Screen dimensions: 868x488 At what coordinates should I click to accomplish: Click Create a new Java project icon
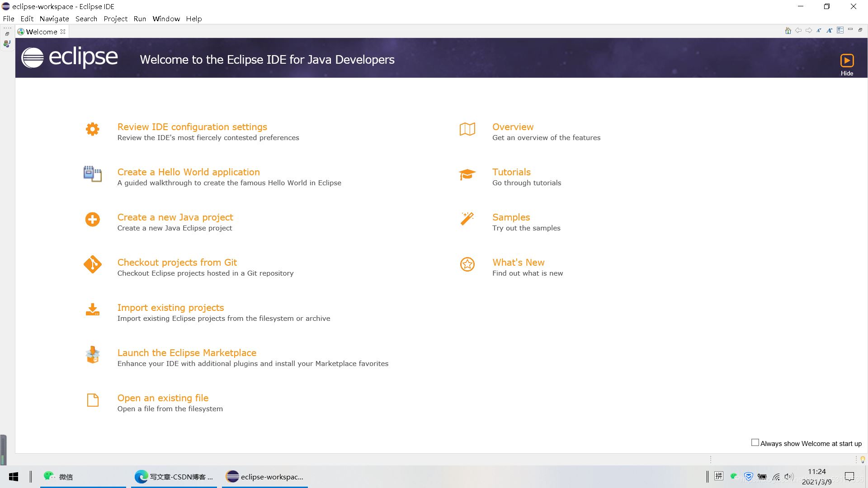click(x=92, y=219)
